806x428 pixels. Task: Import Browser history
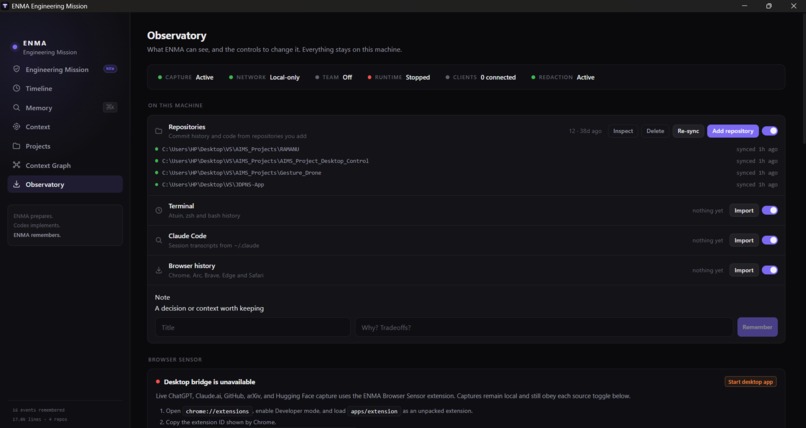(x=744, y=270)
